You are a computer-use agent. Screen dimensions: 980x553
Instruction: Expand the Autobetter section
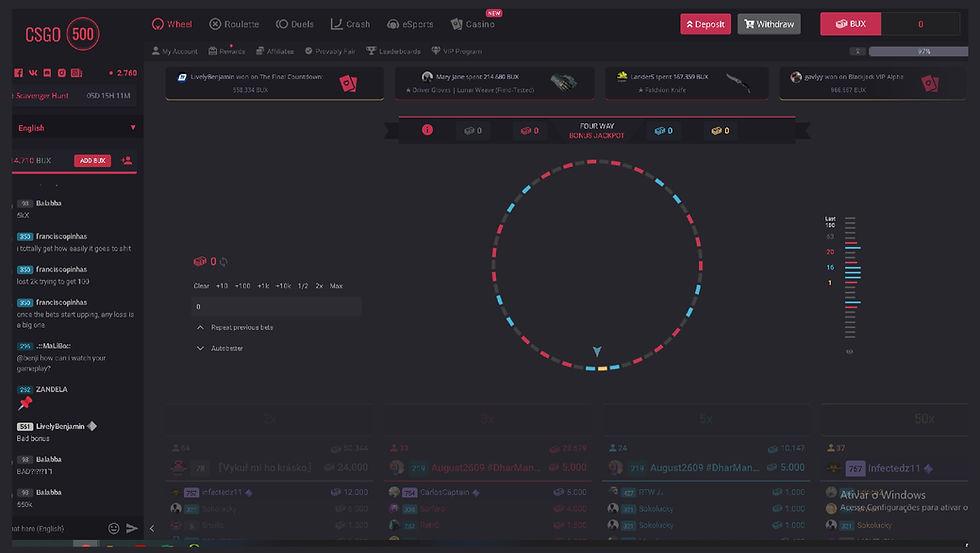point(220,348)
